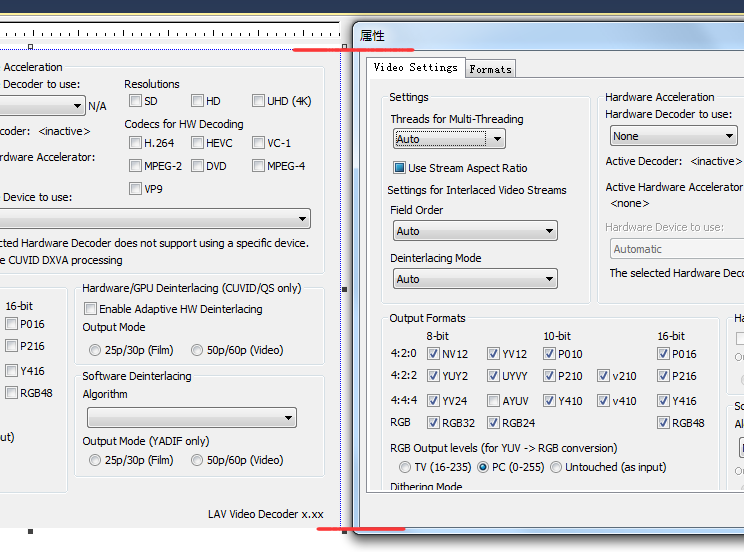Click Hardware/GPU Deinterlacing (CUVID/QS only) group label
The width and height of the screenshot is (744, 552).
(x=192, y=288)
